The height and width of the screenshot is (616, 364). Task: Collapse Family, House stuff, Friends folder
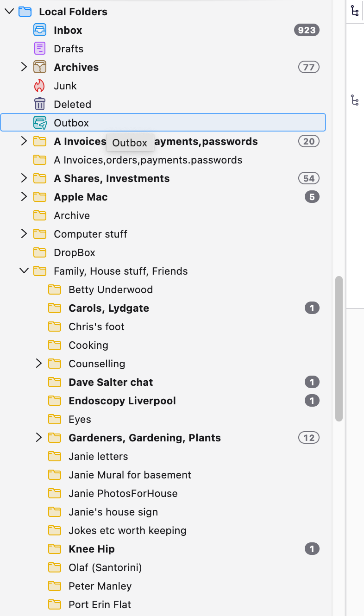24,271
